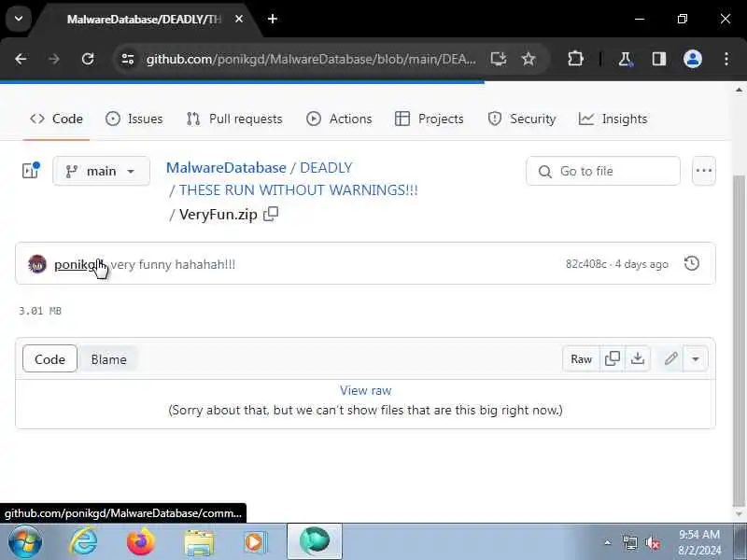The image size is (747, 560).
Task: Open the Windows Start menu
Action: 25,542
